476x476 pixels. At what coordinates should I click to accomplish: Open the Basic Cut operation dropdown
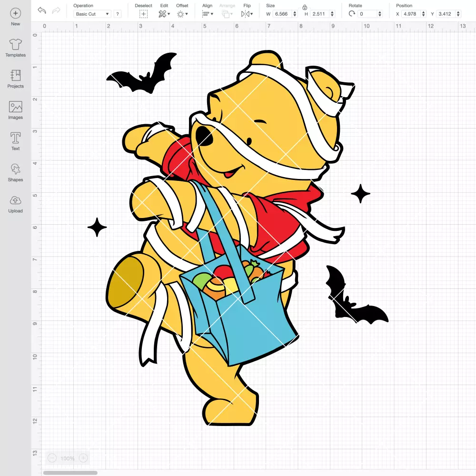coord(92,14)
